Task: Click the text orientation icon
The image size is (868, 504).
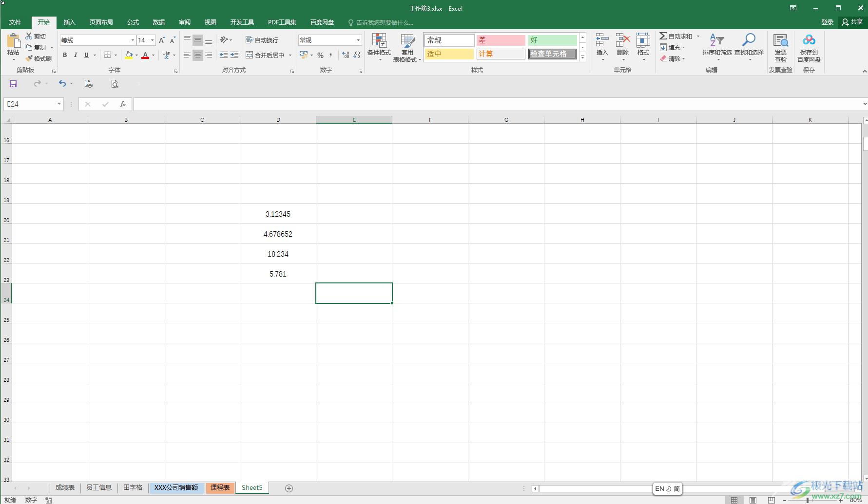Action: 224,40
